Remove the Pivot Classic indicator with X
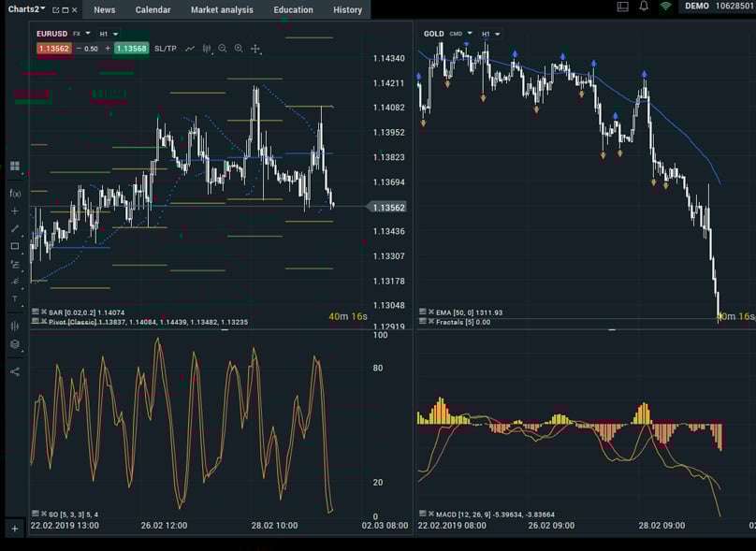This screenshot has height=551, width=756. [44, 321]
